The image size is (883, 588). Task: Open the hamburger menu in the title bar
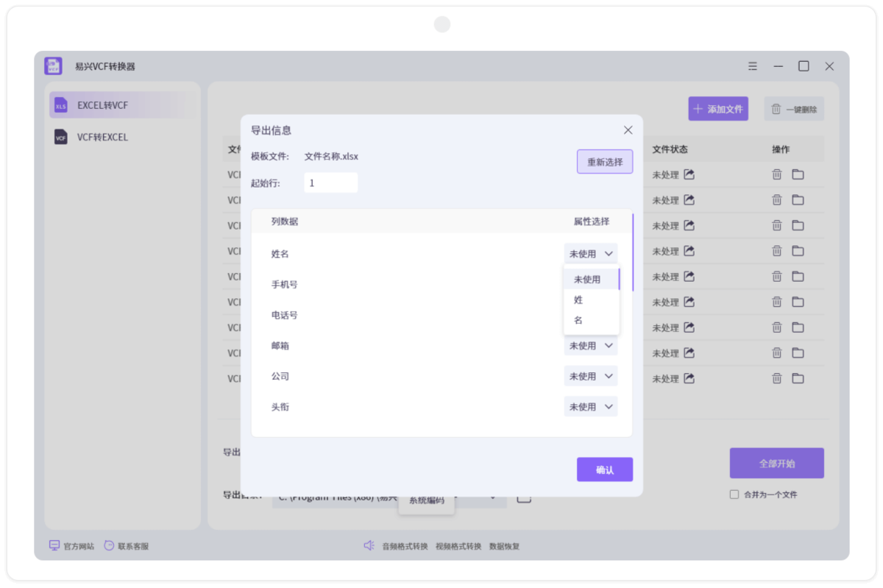tap(752, 65)
